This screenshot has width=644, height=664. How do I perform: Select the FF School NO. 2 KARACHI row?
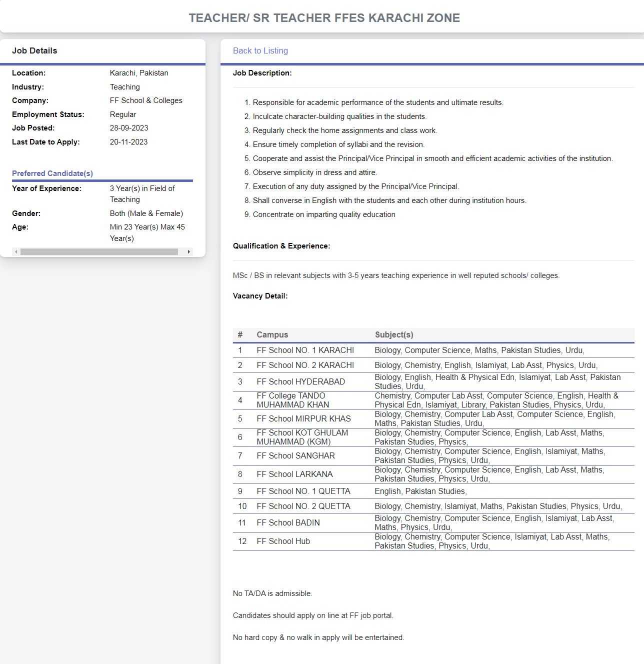(x=305, y=365)
